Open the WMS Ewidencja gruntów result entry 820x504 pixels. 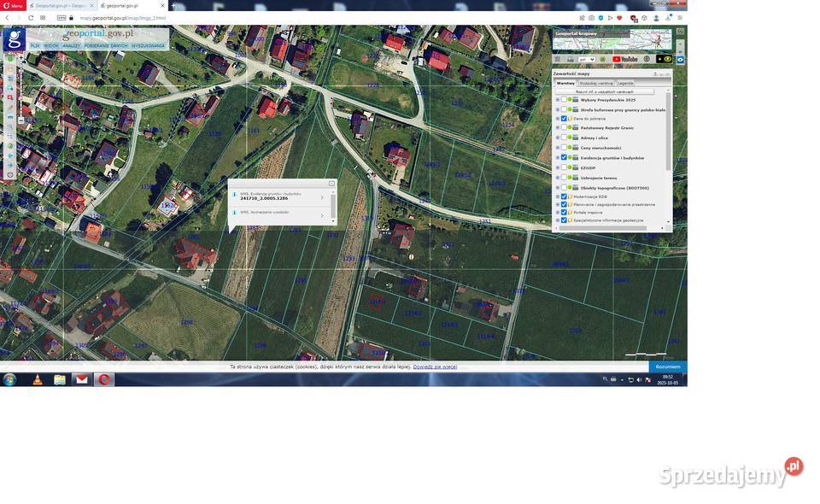point(282,196)
